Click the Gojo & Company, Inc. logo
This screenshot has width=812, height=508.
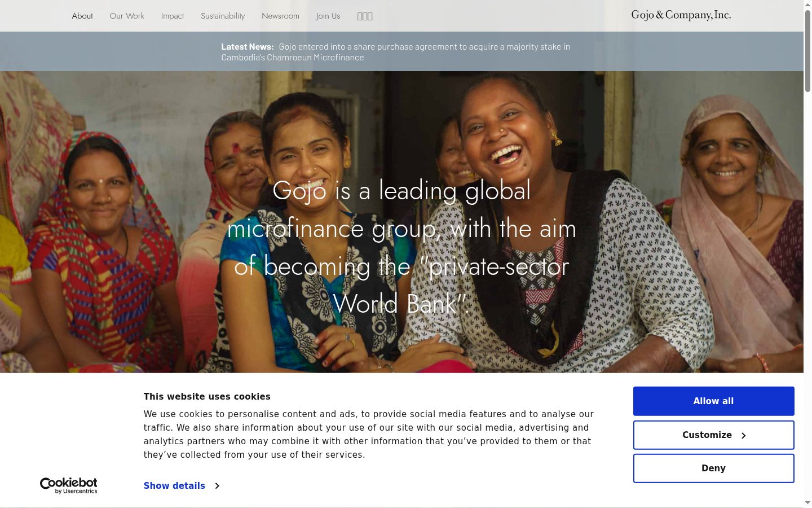pos(681,15)
